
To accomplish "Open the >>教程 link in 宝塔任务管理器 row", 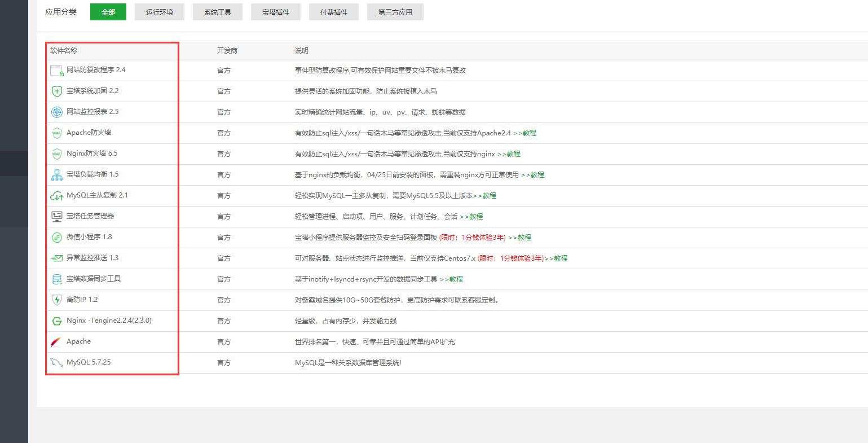I will coord(471,217).
